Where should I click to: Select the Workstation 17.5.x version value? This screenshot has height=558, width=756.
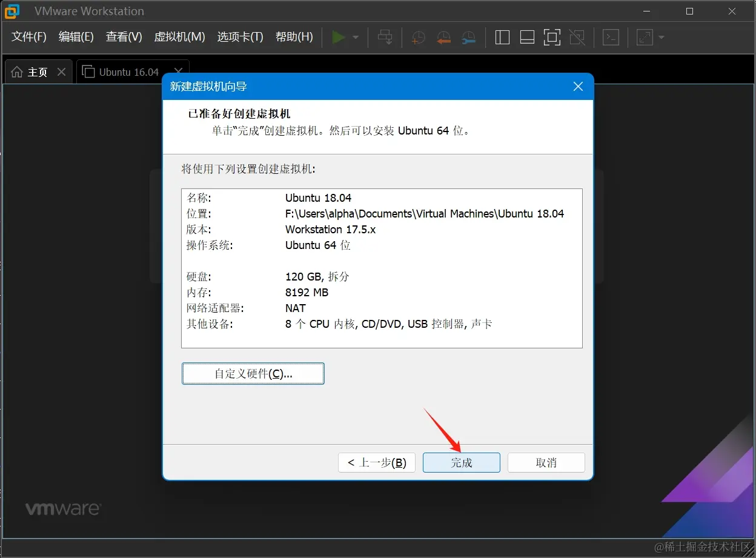331,230
